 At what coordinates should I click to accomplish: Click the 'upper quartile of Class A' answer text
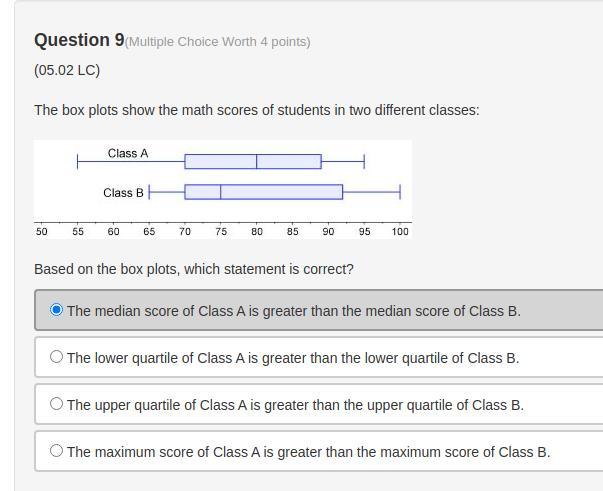point(295,405)
